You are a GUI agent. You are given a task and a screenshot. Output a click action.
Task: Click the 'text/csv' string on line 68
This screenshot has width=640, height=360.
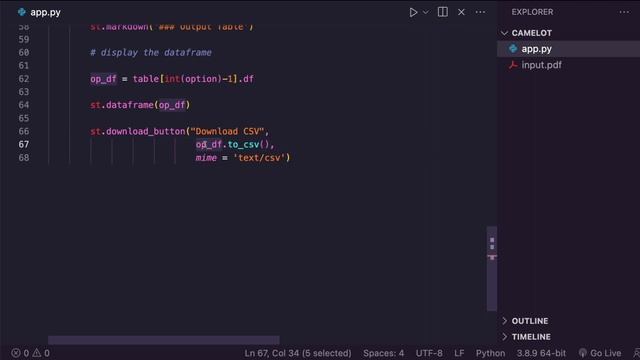[x=259, y=158]
